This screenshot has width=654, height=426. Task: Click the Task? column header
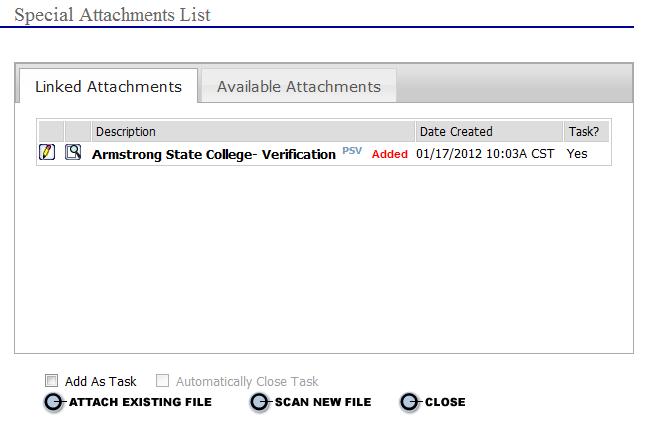pyautogui.click(x=586, y=132)
